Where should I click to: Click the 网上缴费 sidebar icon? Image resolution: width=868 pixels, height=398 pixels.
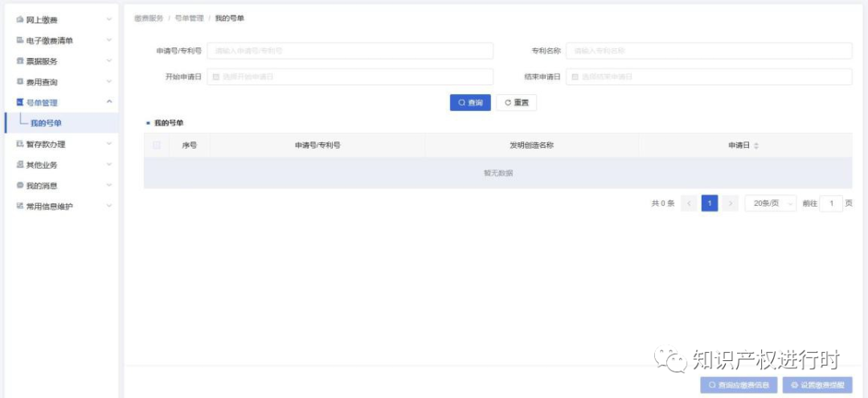point(20,19)
